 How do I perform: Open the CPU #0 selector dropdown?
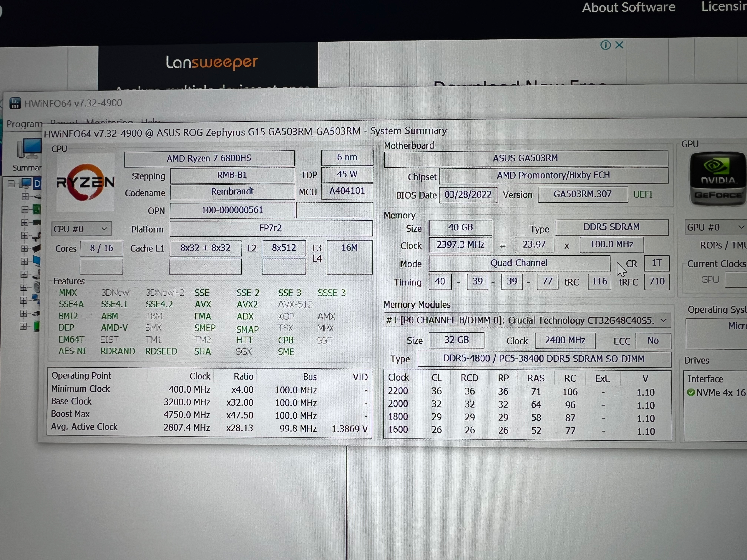[81, 229]
